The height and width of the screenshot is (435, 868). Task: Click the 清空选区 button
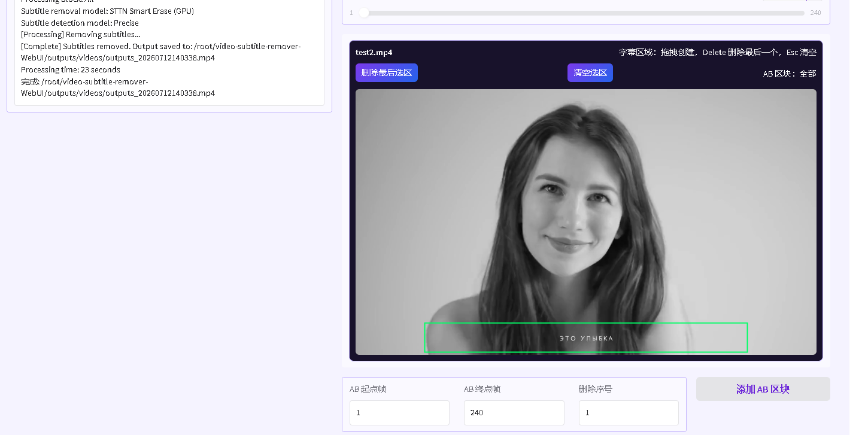tap(590, 72)
